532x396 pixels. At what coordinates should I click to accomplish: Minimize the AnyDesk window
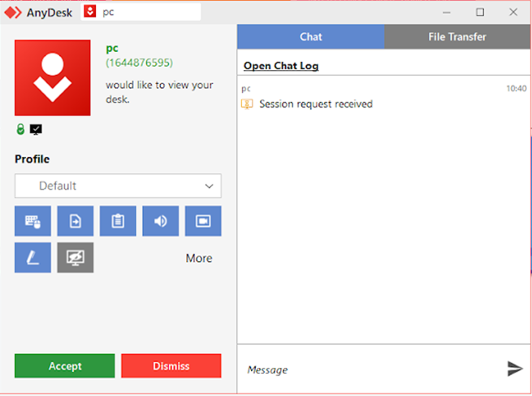(x=447, y=12)
